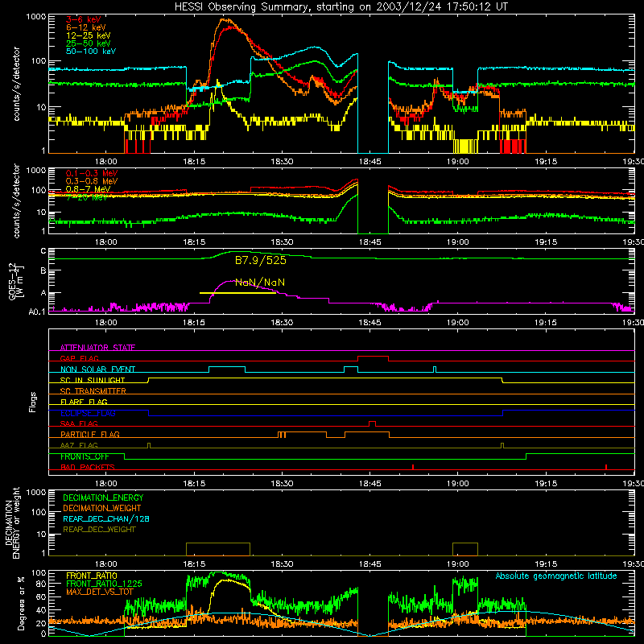
Task: Select the ECLIPSE_FLAG label
Action: pos(88,413)
